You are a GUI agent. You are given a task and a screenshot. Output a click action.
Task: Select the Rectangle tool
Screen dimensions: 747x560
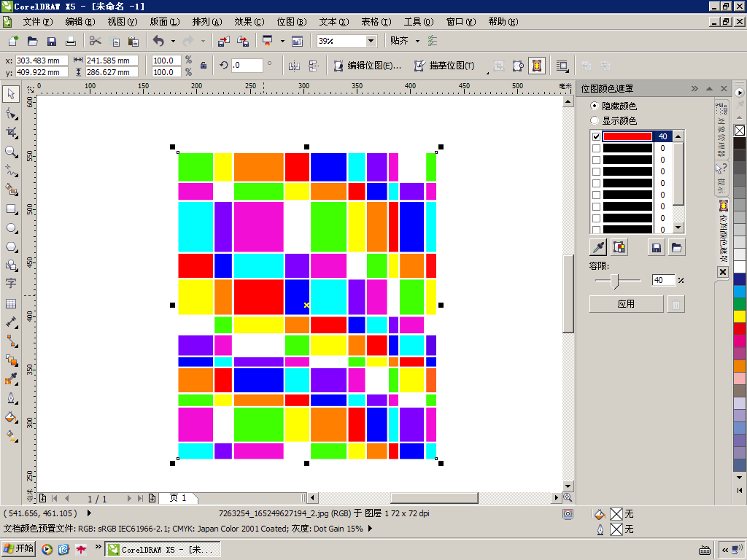(11, 209)
